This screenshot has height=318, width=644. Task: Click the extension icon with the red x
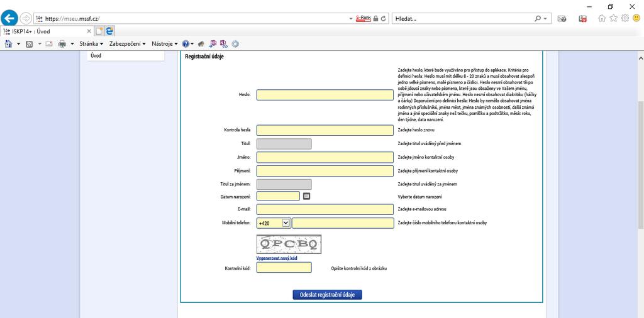pyautogui.click(x=582, y=18)
